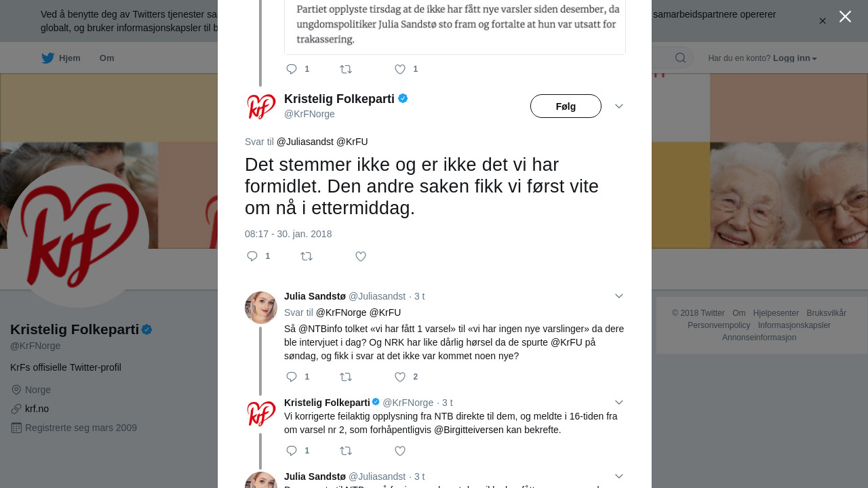Open the main tweet's chevron menu

(x=618, y=106)
